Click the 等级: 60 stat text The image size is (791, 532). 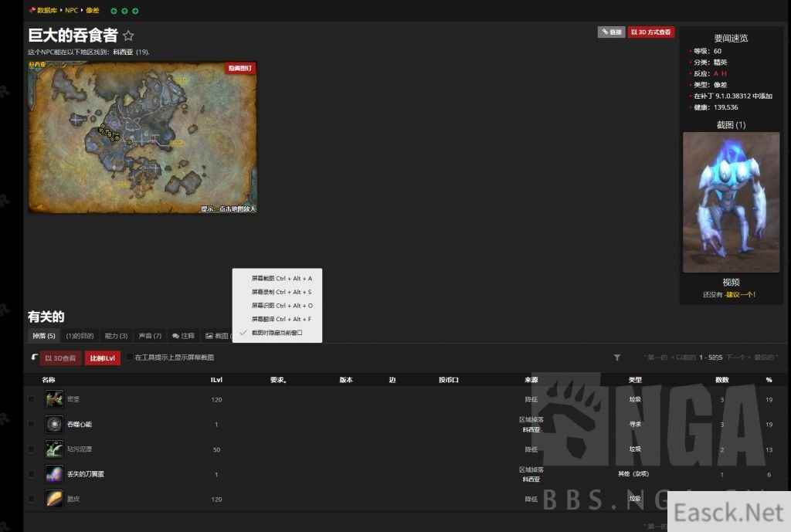pos(708,51)
